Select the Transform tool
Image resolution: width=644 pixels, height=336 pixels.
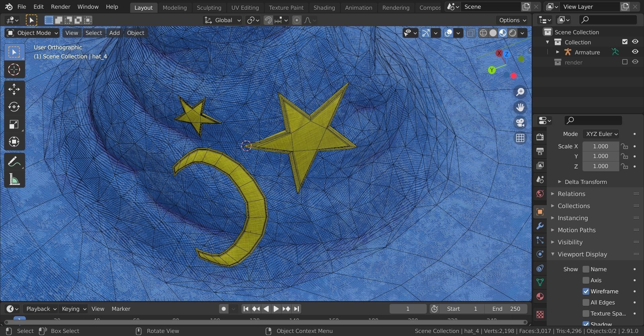(14, 142)
